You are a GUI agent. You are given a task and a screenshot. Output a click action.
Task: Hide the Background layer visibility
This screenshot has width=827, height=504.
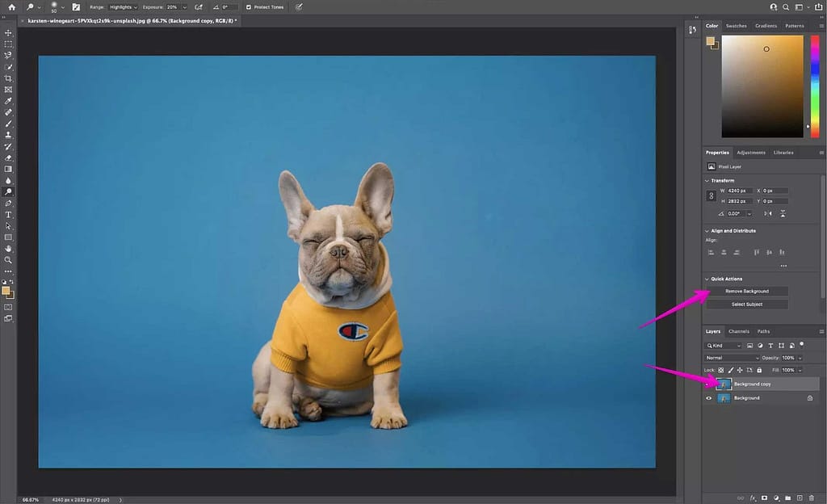tap(708, 397)
